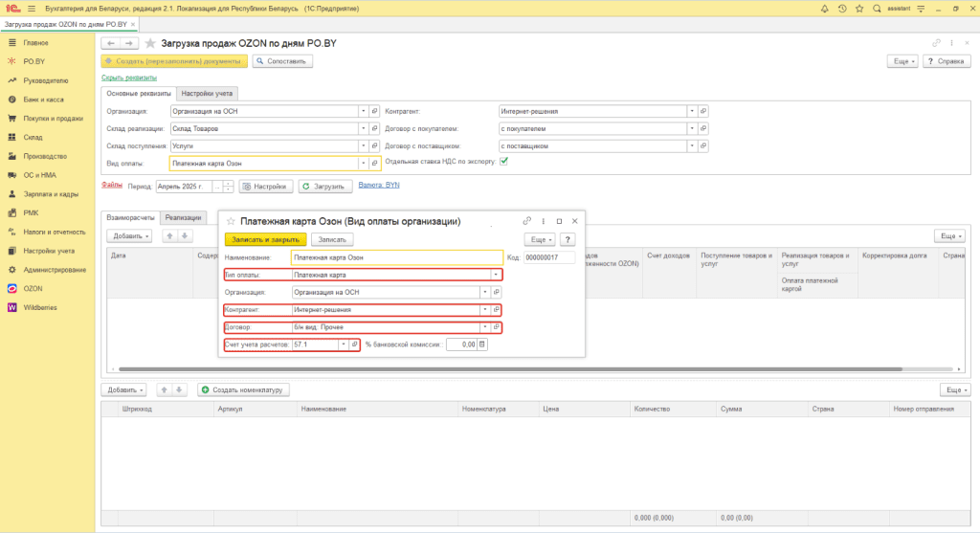Screen dimensions: 980x533
Task: Open the notifications bell icon
Action: pyautogui.click(x=824, y=9)
